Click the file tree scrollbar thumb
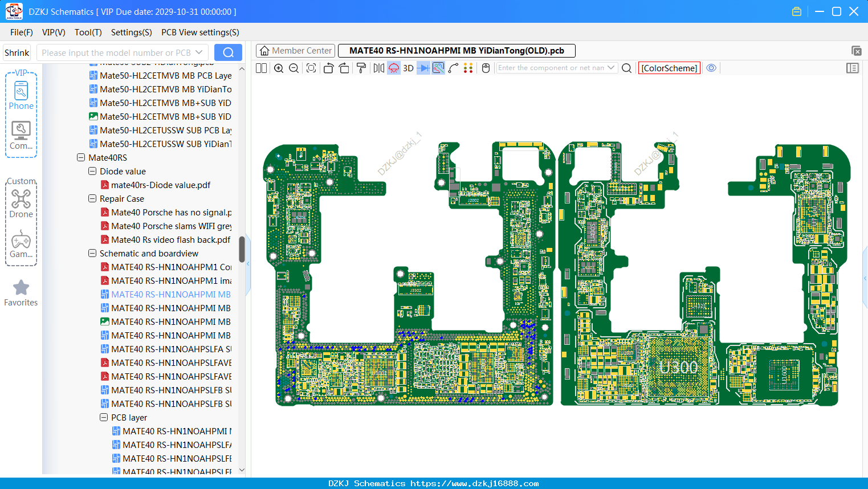The width and height of the screenshot is (868, 489). 242,249
